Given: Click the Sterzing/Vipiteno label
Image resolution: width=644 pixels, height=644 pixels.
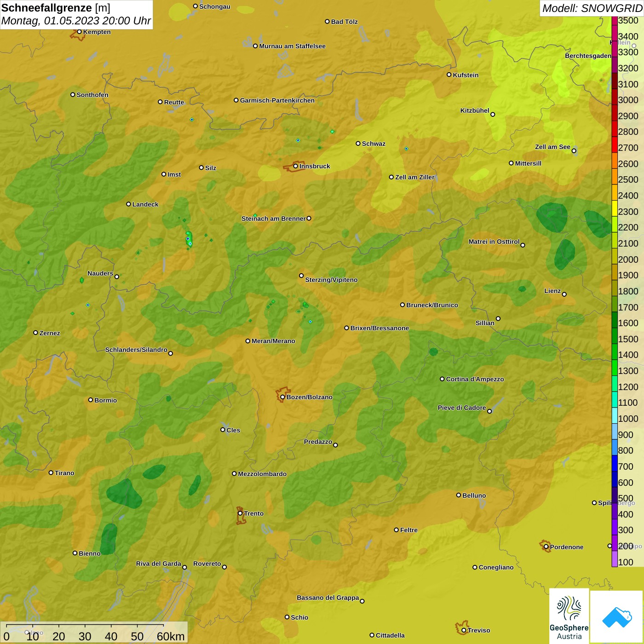Looking at the screenshot, I should (331, 280).
